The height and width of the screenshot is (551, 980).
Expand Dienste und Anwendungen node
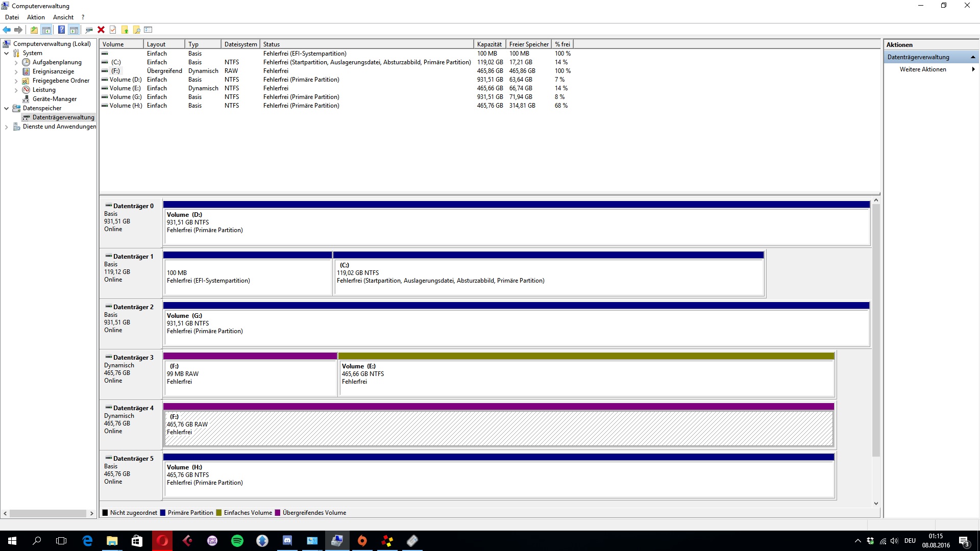(6, 127)
